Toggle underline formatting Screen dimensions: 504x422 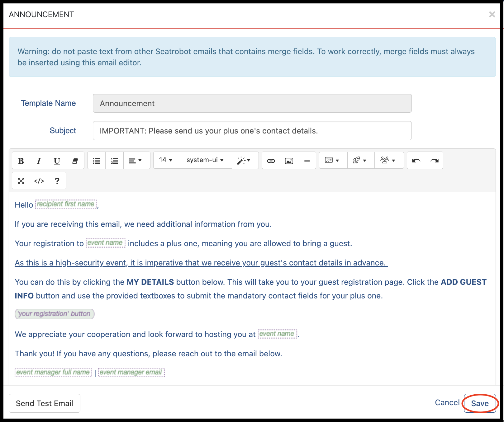(57, 161)
